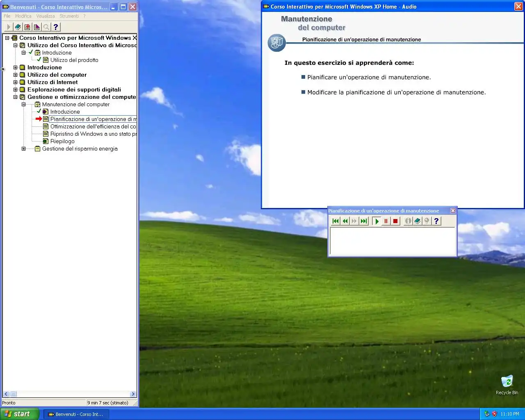The height and width of the screenshot is (420, 525).
Task: Click the red-lined page icon in Benvenuti toolbar
Action: (x=27, y=27)
